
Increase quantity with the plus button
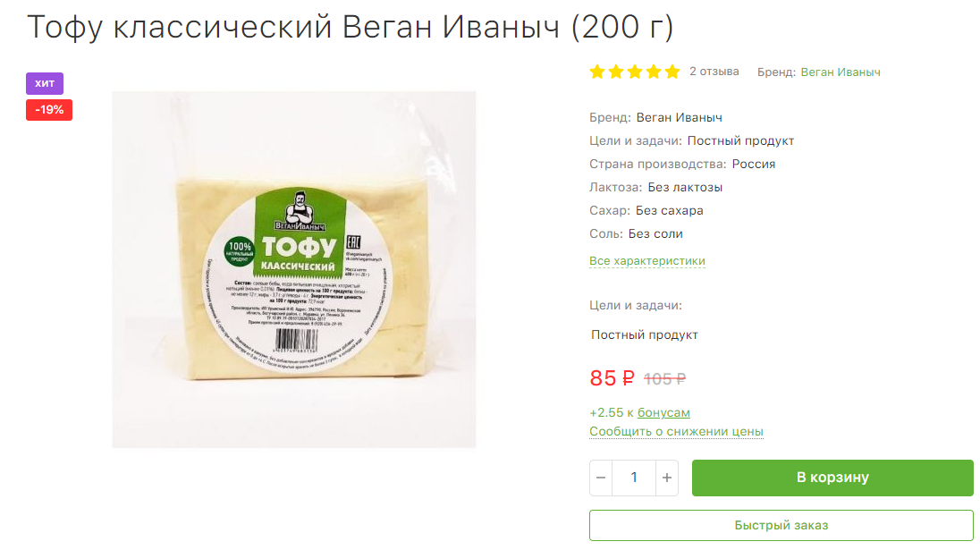click(x=667, y=478)
